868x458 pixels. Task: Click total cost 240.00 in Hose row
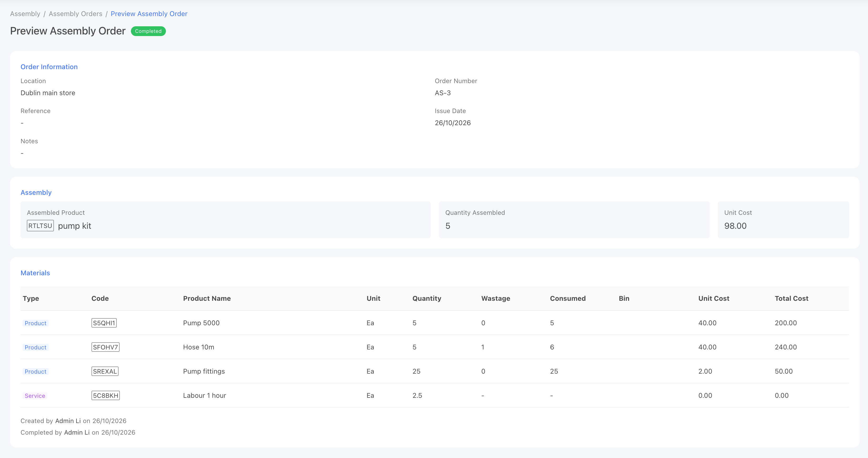click(x=786, y=347)
